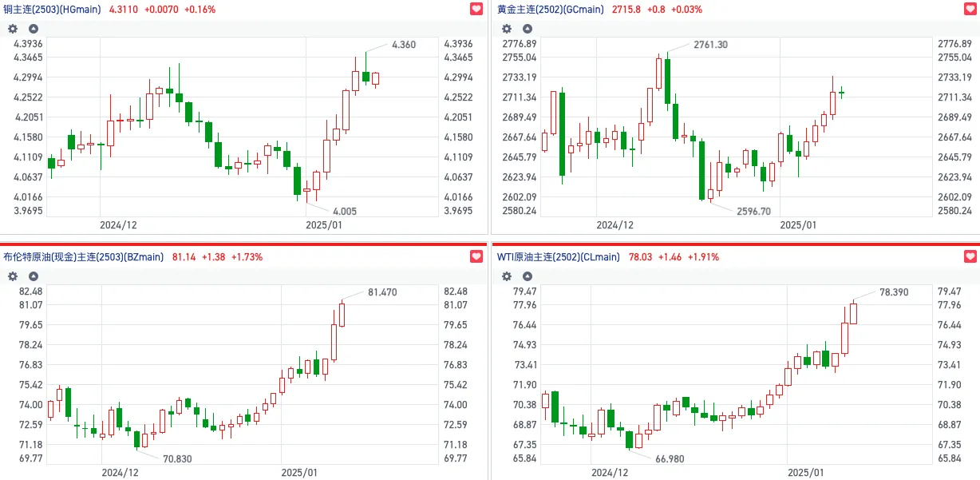This screenshot has width=980, height=480.
Task: Open settings gear for gold GCmain chart
Action: 506,29
